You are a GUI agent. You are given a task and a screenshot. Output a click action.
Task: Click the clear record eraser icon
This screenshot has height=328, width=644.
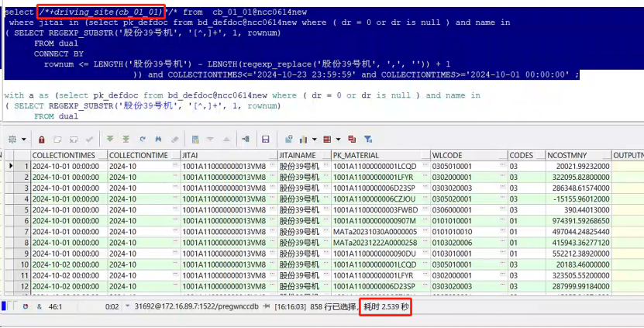click(174, 140)
